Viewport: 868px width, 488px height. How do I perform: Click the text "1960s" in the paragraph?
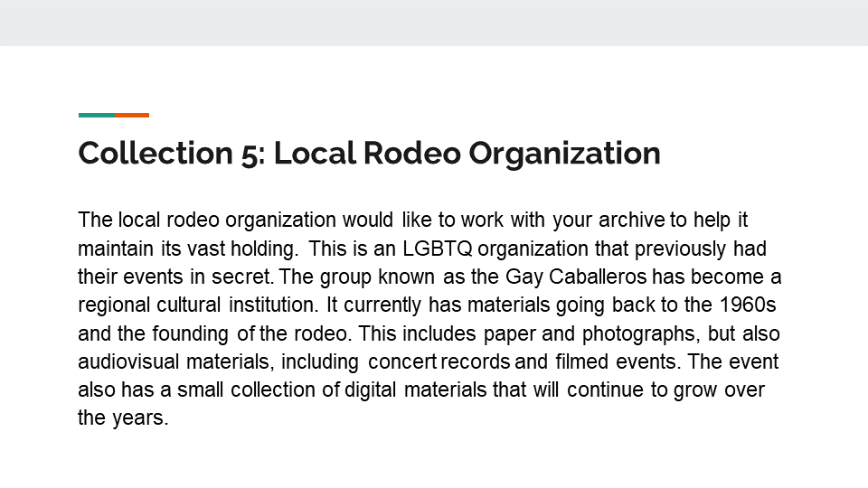754,305
